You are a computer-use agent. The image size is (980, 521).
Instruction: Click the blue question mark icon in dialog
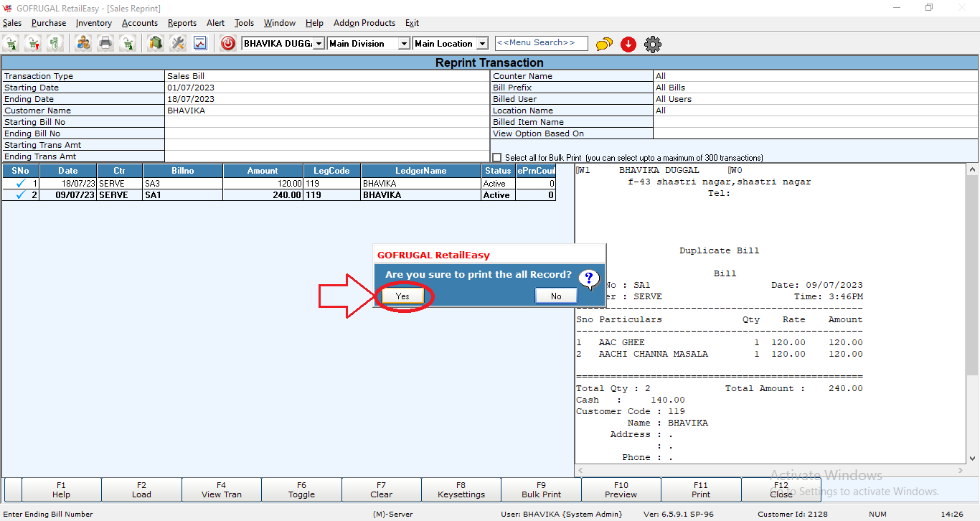pos(589,279)
